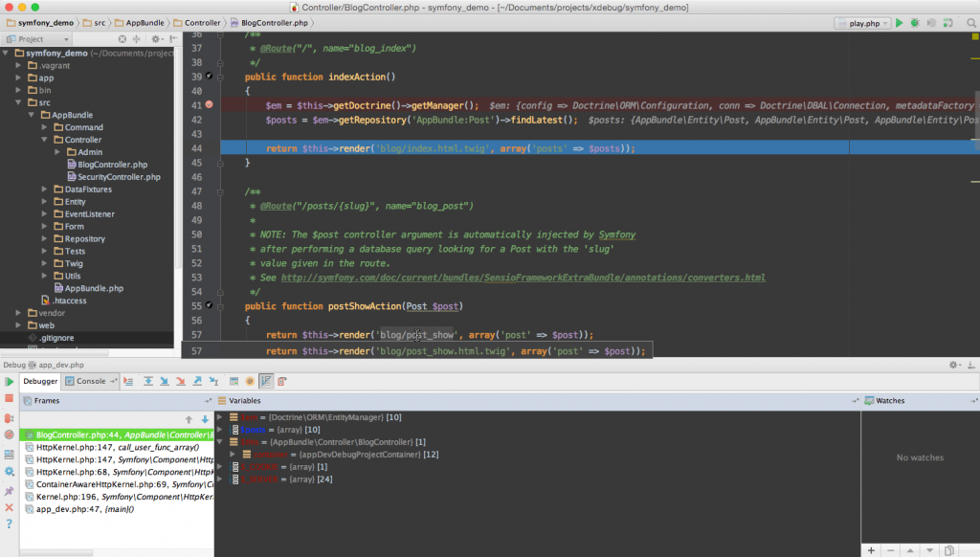Toggle Show Values Inline debugger button
The image size is (980, 557).
point(266,381)
